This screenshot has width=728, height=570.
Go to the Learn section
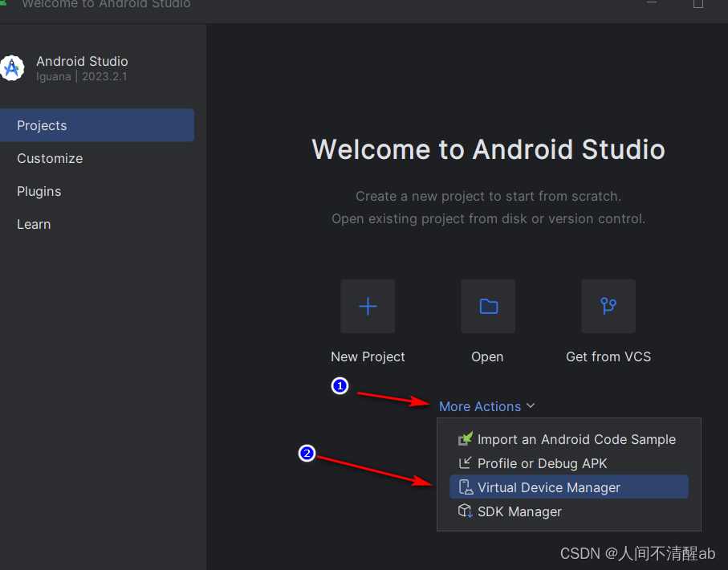34,224
